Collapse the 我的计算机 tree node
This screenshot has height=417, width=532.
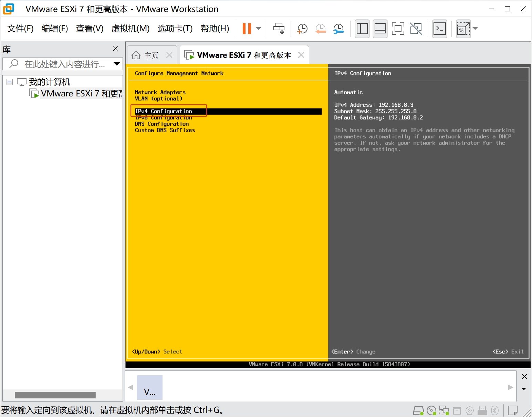point(10,82)
